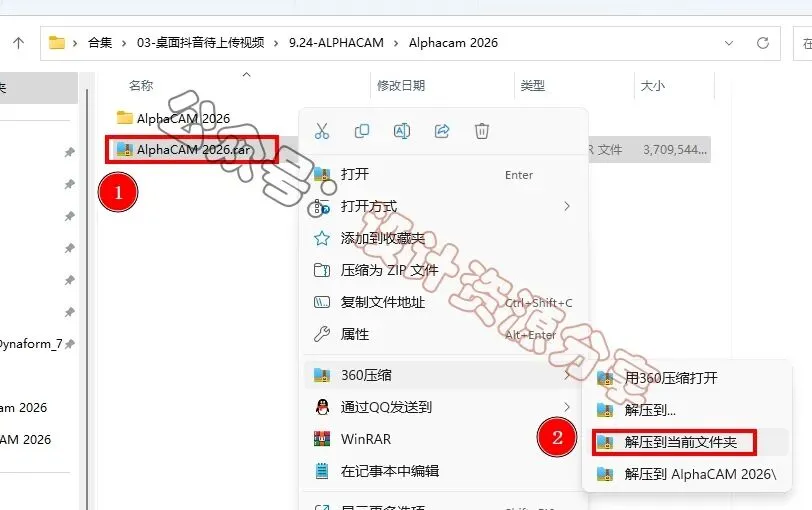Sort by the 名称 column header
The height and width of the screenshot is (510, 812).
click(x=141, y=85)
